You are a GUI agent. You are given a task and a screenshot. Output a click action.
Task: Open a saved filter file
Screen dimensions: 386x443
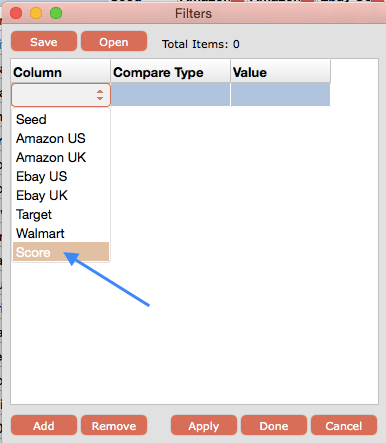114,42
